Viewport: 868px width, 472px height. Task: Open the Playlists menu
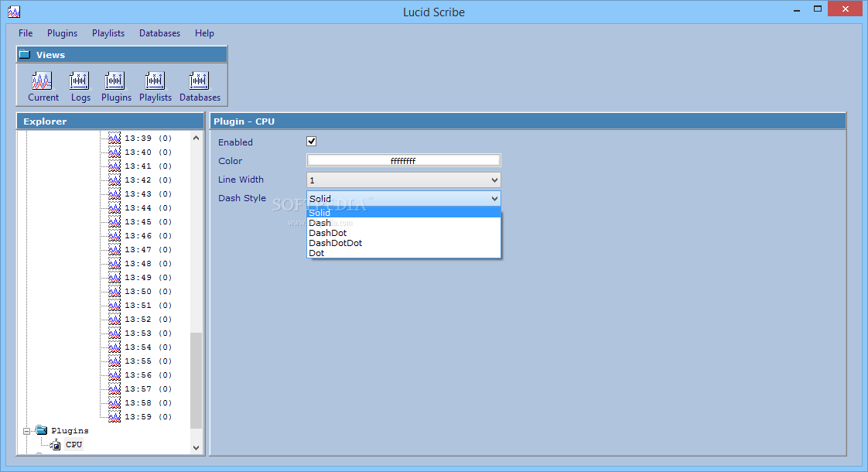click(x=108, y=33)
